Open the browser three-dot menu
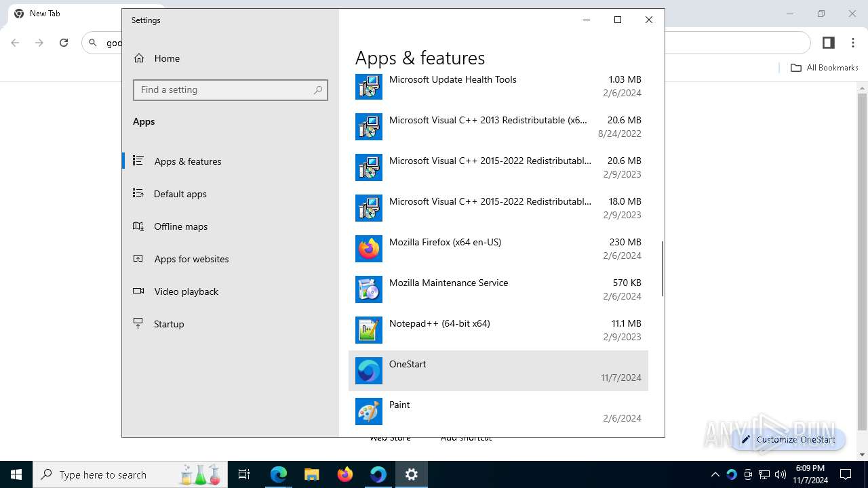This screenshot has width=868, height=488. click(853, 43)
